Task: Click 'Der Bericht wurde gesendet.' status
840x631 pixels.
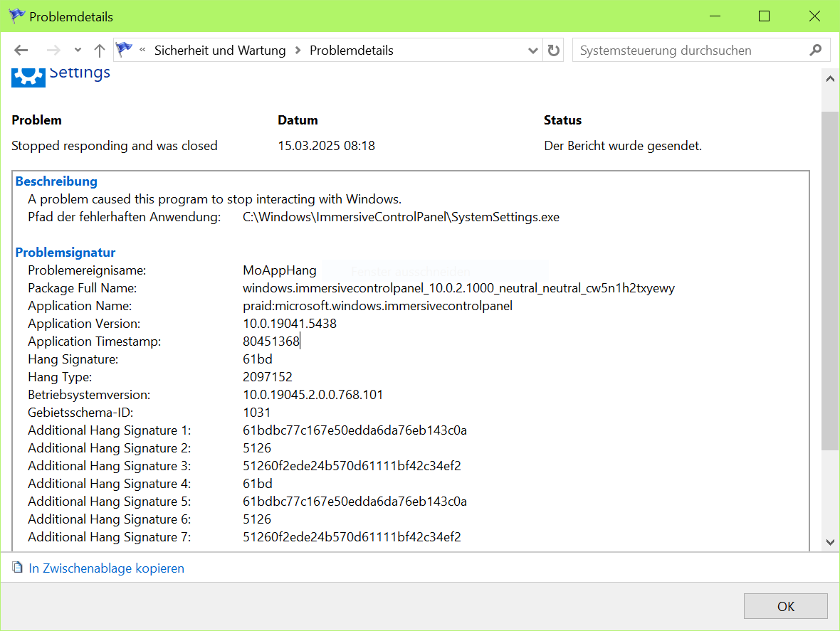Action: click(x=622, y=146)
